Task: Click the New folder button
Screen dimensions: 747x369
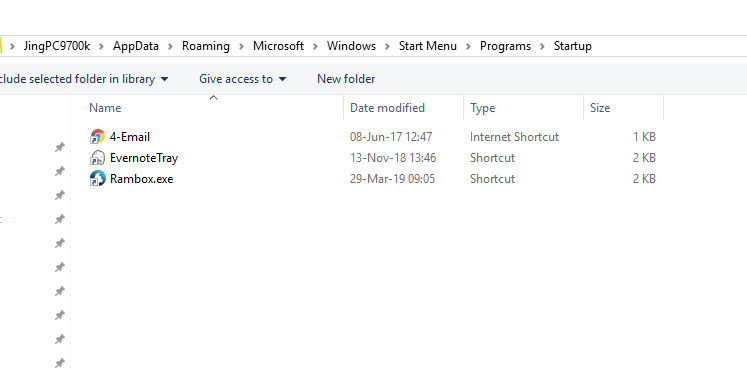Action: click(346, 79)
